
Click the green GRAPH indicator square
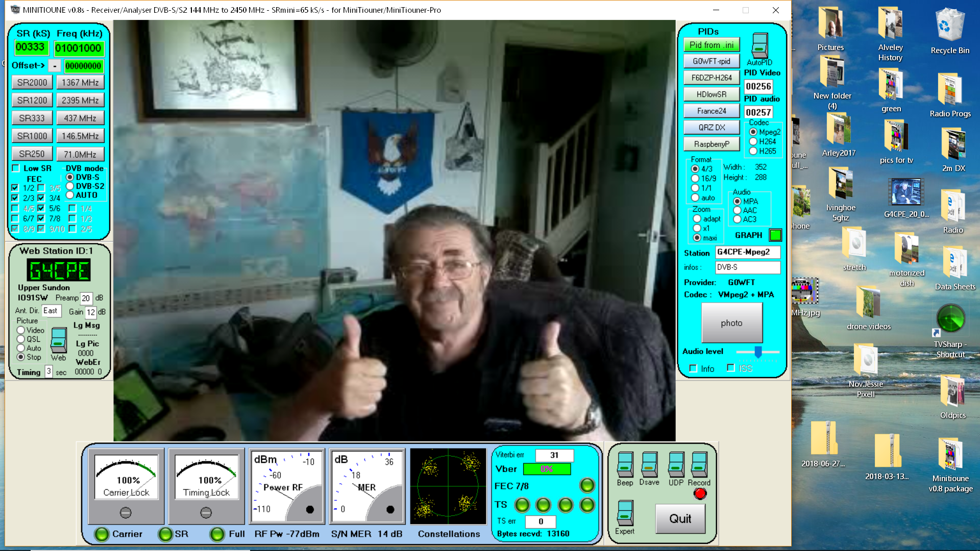pos(775,235)
